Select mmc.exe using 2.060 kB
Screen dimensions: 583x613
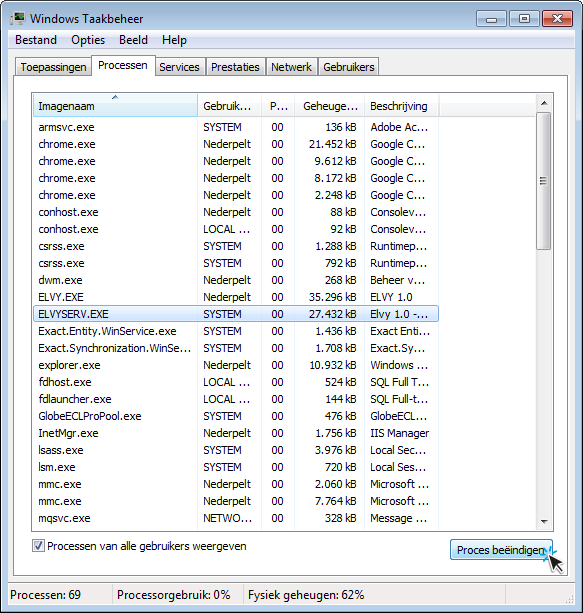tap(236, 484)
